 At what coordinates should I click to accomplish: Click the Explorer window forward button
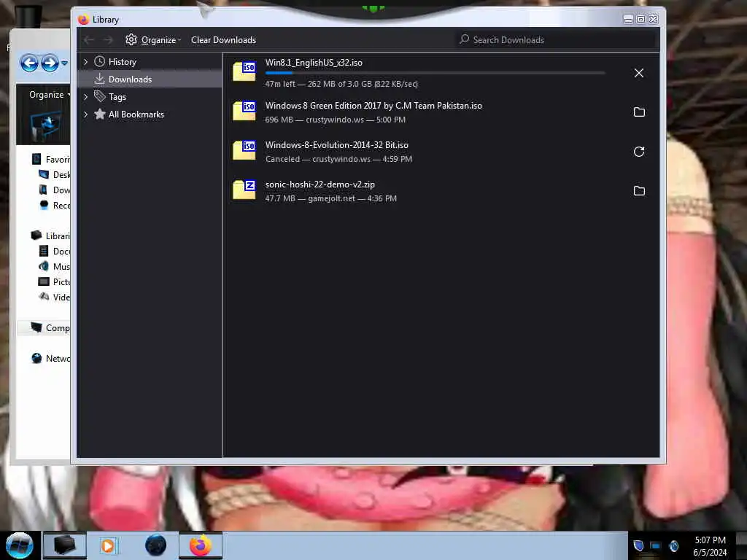point(50,63)
